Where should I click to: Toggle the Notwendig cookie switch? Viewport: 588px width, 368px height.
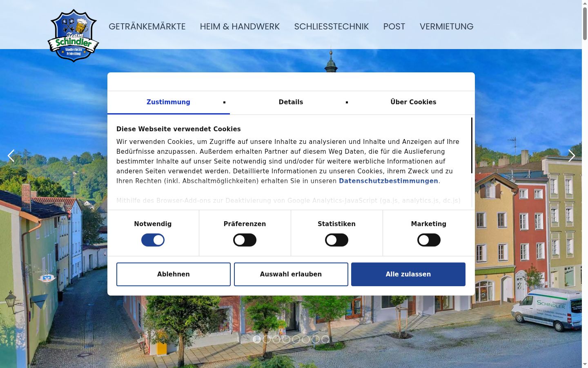153,240
